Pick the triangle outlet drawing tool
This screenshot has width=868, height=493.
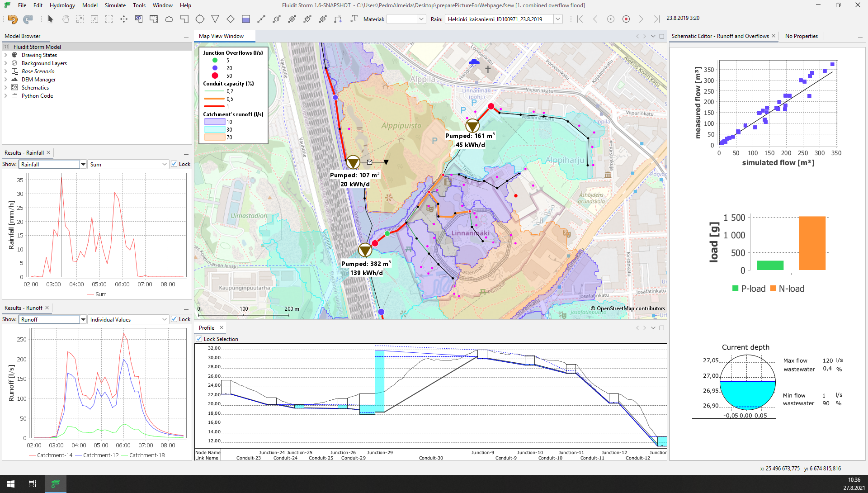(x=215, y=19)
